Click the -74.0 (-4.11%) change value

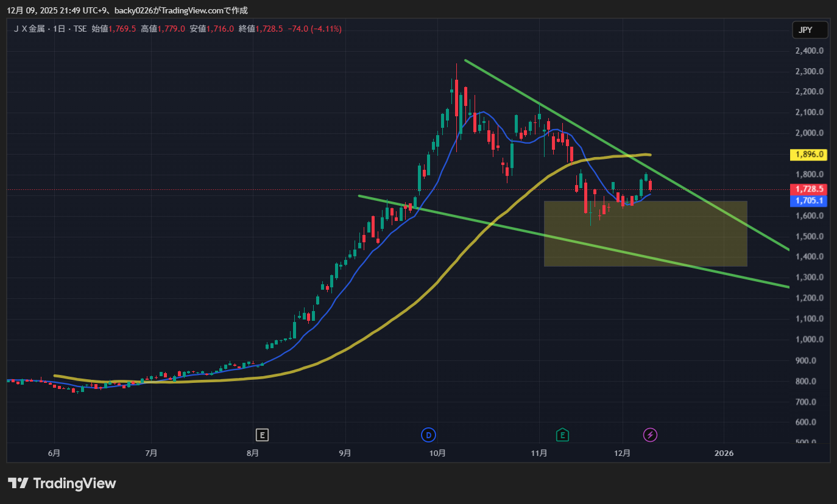315,29
